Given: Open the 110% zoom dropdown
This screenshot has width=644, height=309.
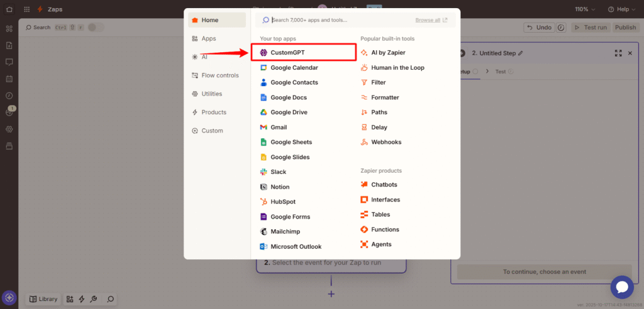Looking at the screenshot, I should coord(584,9).
